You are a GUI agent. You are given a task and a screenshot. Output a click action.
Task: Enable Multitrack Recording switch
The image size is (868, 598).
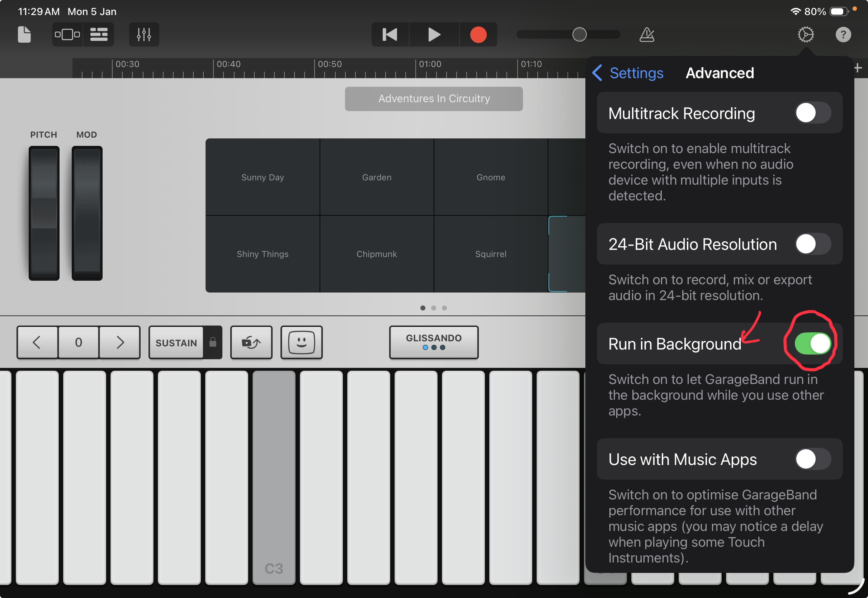click(812, 113)
